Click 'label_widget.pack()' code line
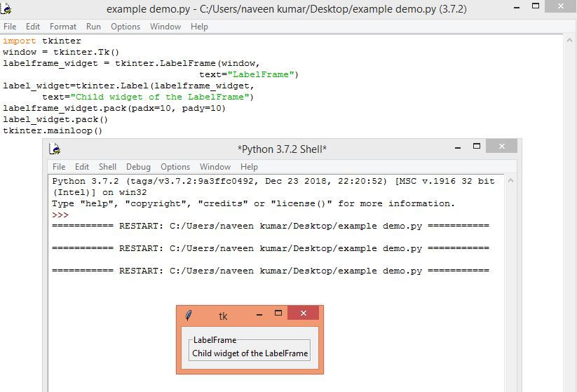The image size is (577, 392). 55,120
